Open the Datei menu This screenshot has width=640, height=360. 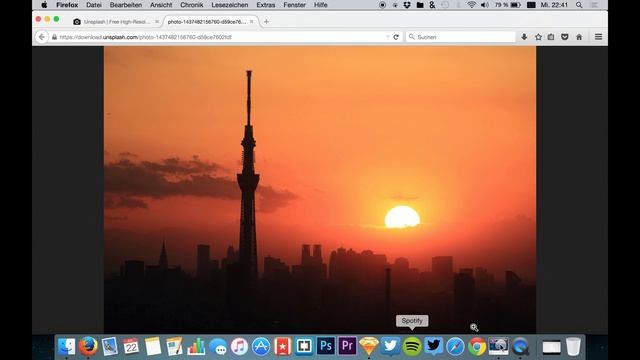[94, 5]
